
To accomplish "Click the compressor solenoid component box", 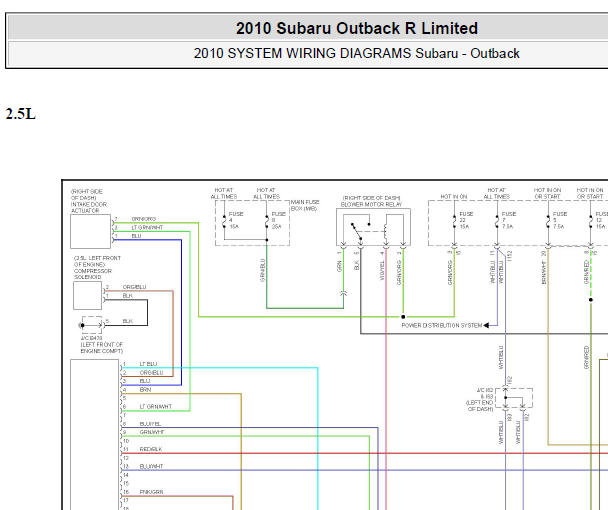I will click(x=88, y=296).
